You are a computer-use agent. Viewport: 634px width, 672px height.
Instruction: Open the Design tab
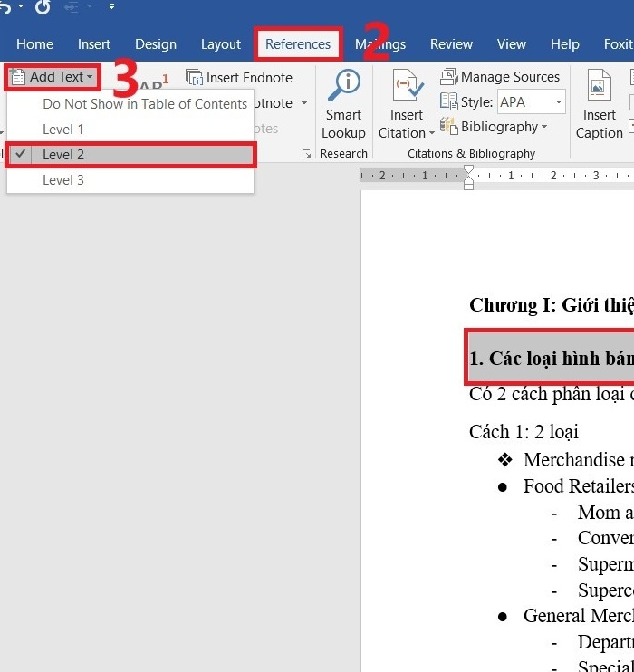156,44
